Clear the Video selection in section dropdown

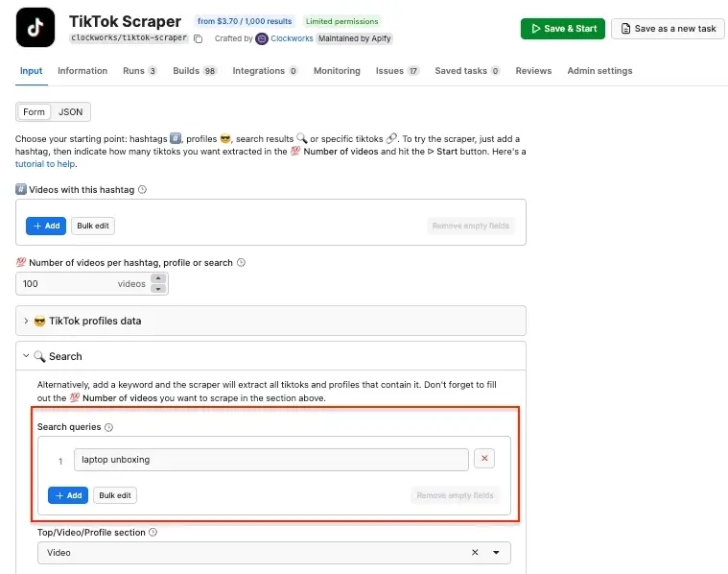click(x=475, y=552)
